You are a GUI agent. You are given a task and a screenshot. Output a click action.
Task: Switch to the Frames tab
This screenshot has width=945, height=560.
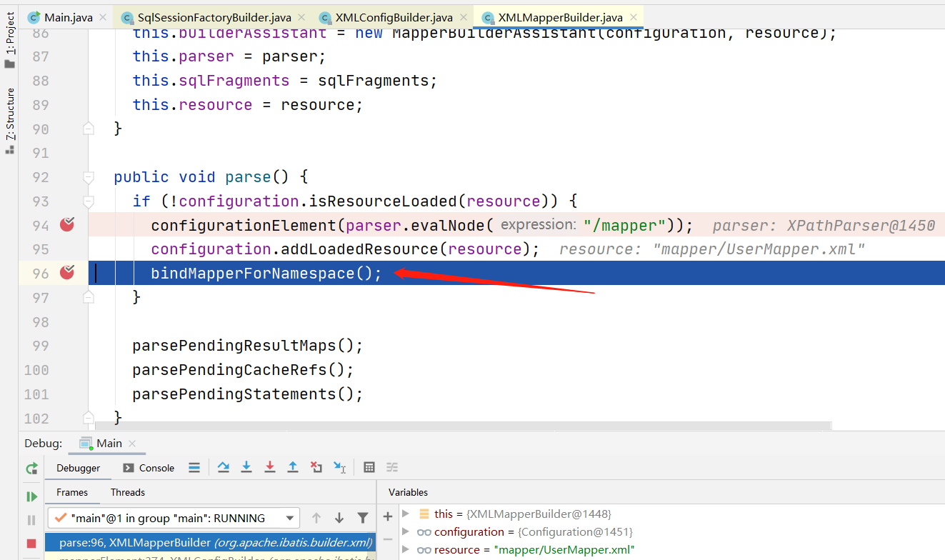coord(72,492)
